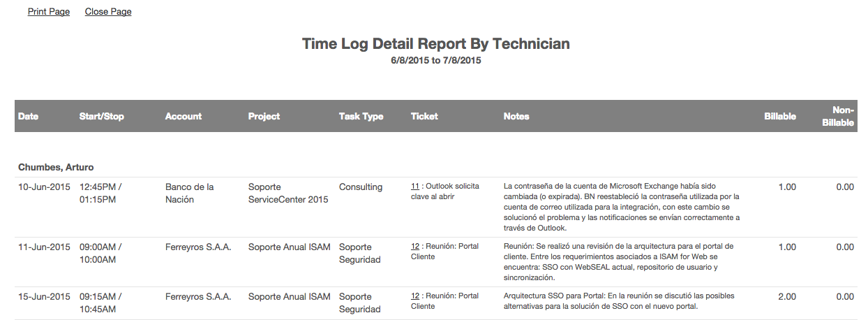This screenshot has width=868, height=320.
Task: Click the Non-Billable column header
Action: click(x=837, y=116)
